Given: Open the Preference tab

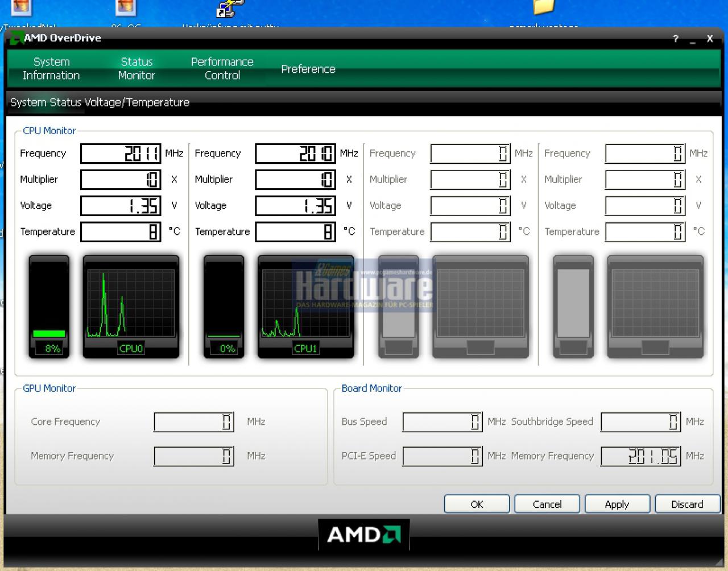Looking at the screenshot, I should point(308,69).
